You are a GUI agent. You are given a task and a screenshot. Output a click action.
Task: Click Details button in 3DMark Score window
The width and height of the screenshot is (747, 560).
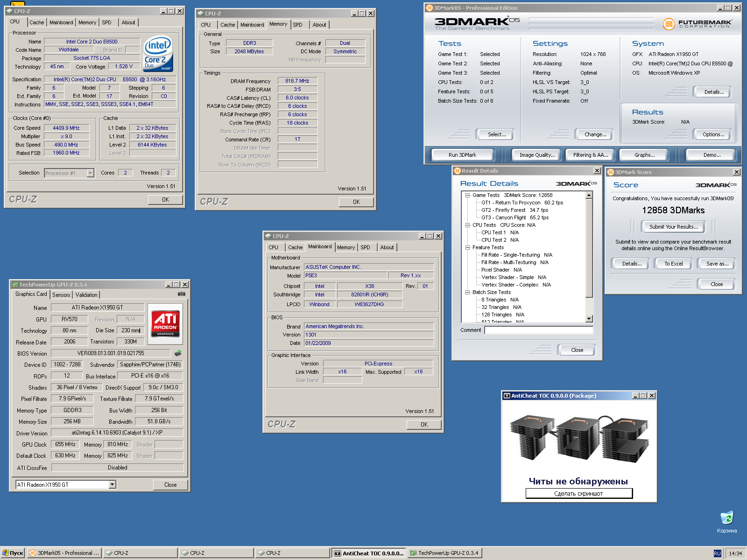(631, 264)
